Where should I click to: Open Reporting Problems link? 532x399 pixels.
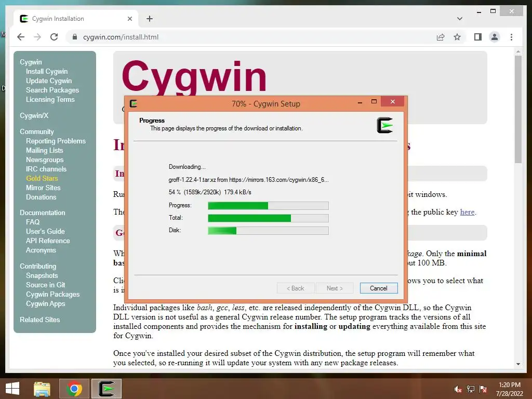56,141
